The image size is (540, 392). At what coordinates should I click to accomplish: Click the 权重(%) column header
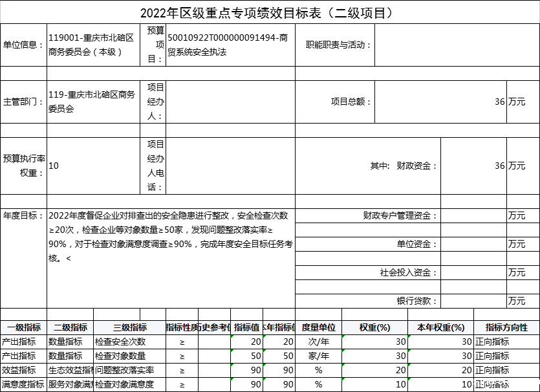pos(374,327)
